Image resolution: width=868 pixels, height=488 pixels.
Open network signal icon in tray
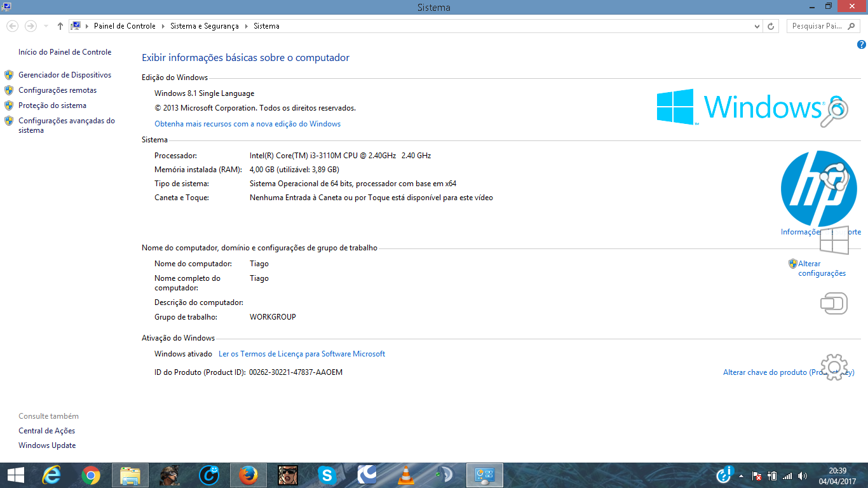pyautogui.click(x=787, y=475)
